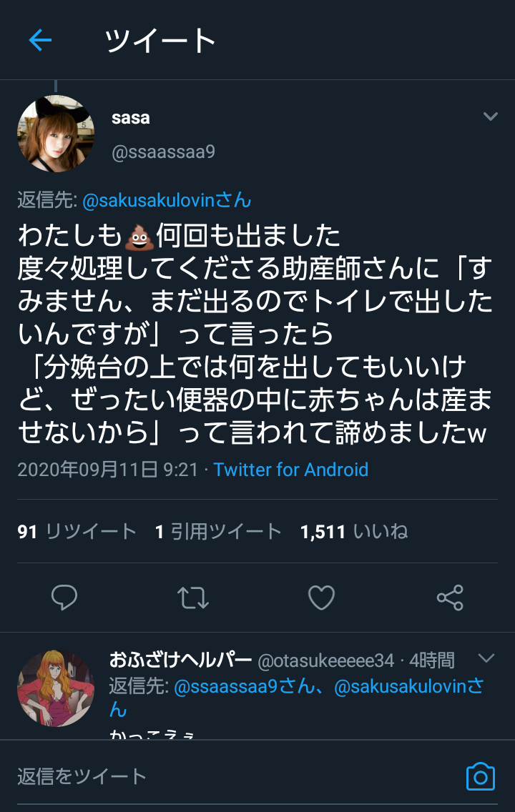
Task: Share sasa's tweet via the share icon
Action: (450, 597)
